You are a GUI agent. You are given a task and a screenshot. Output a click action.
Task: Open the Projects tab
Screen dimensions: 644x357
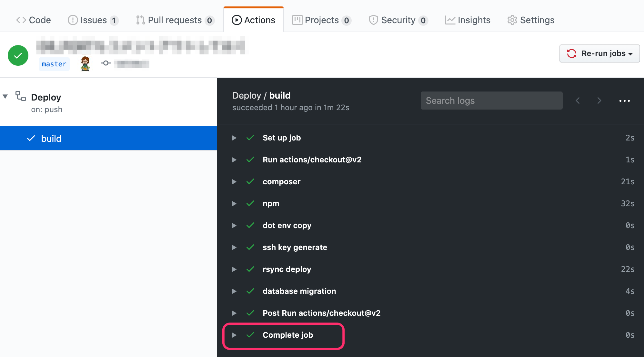[x=322, y=20]
